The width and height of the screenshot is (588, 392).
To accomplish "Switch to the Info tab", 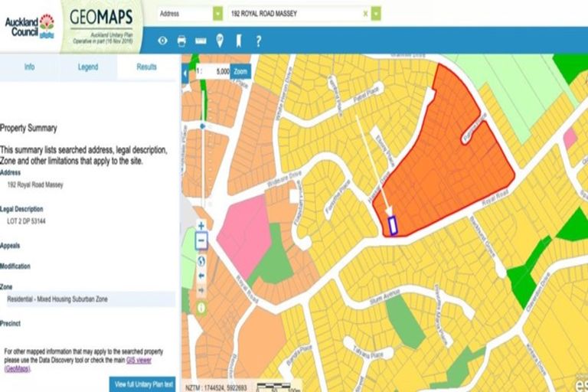I will pos(29,67).
